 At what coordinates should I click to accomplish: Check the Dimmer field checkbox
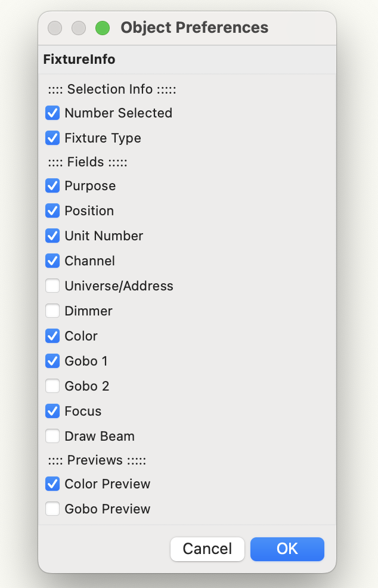pos(52,311)
